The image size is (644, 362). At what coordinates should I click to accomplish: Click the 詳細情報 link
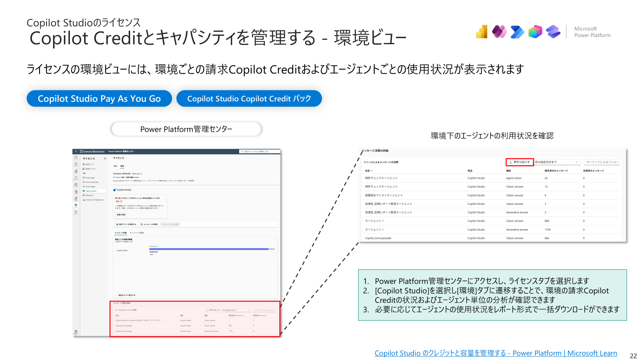coord(191,181)
